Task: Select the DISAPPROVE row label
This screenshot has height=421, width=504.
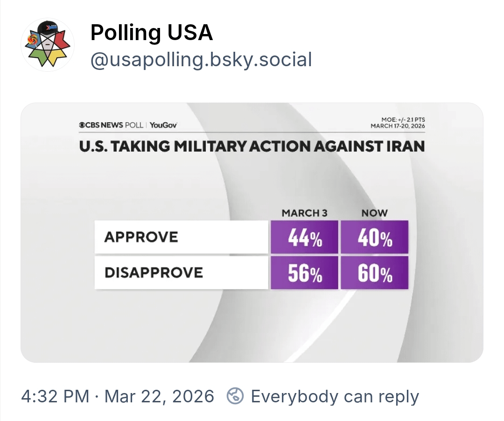Action: coord(154,272)
